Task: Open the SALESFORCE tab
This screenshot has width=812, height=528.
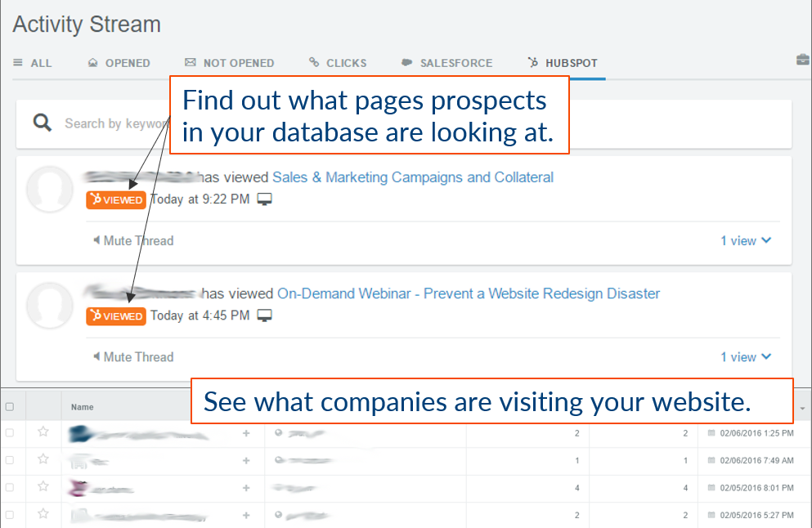Action: pyautogui.click(x=447, y=63)
